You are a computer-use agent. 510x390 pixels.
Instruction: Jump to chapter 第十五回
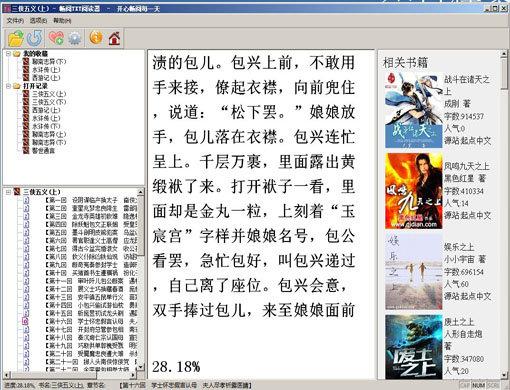(x=91, y=313)
